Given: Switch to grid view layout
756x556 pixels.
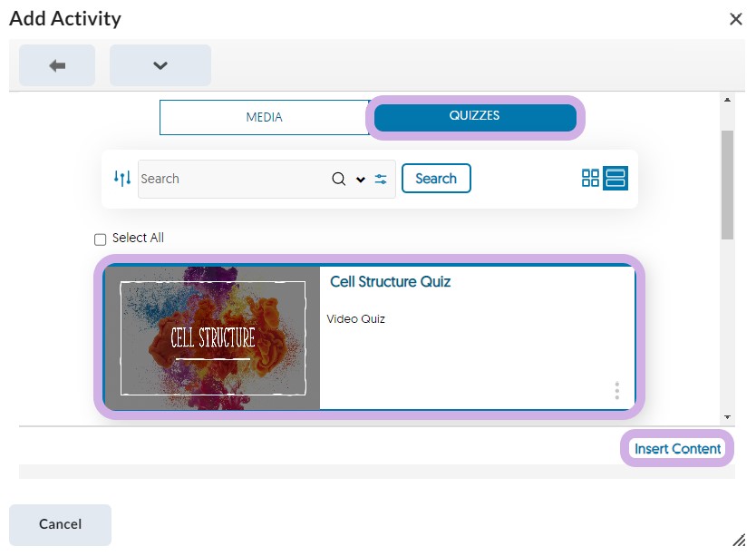Looking at the screenshot, I should click(x=590, y=178).
